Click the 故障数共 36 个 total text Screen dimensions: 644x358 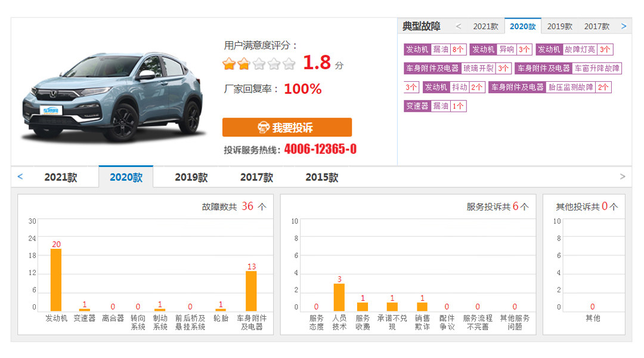click(234, 206)
